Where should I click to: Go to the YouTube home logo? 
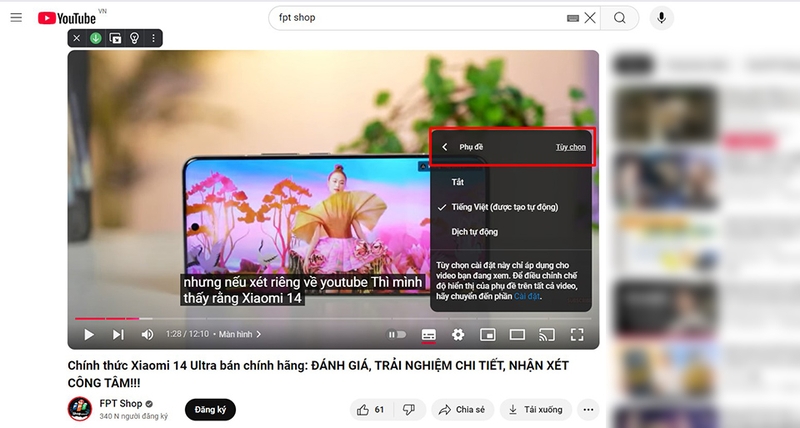67,18
